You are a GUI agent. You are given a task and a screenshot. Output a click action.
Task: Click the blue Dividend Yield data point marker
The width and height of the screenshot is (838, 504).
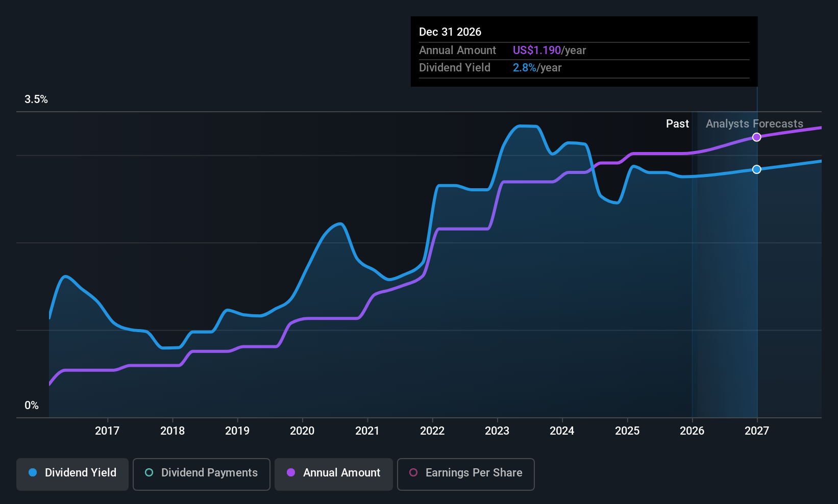click(757, 169)
